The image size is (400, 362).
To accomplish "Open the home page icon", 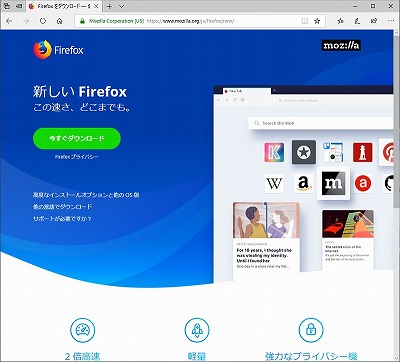I will (x=60, y=21).
